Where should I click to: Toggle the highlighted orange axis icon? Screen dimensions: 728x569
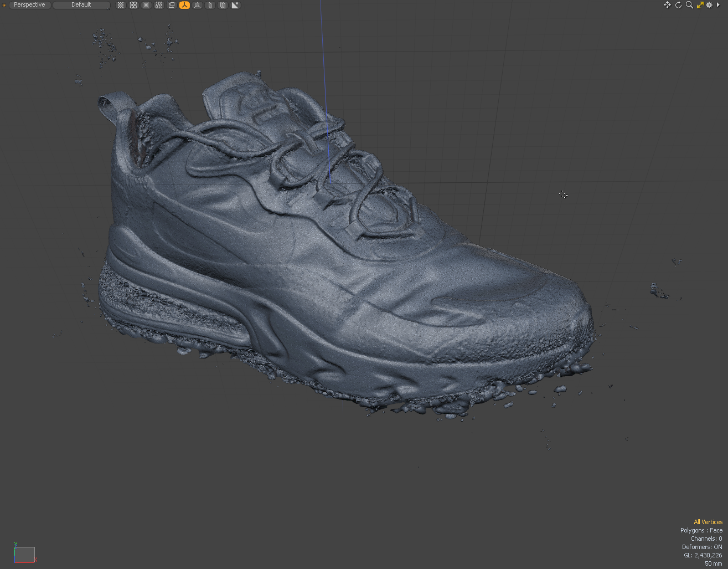(x=184, y=5)
